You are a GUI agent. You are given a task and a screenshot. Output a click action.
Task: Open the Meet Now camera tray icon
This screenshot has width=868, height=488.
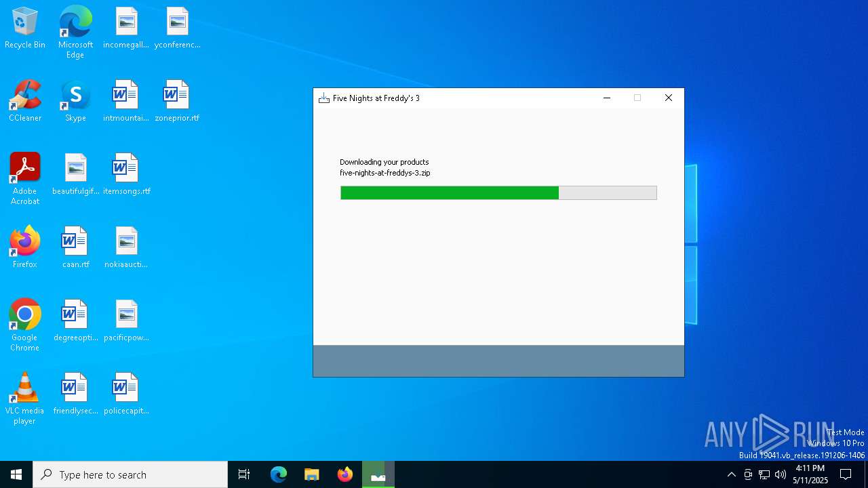(x=748, y=474)
